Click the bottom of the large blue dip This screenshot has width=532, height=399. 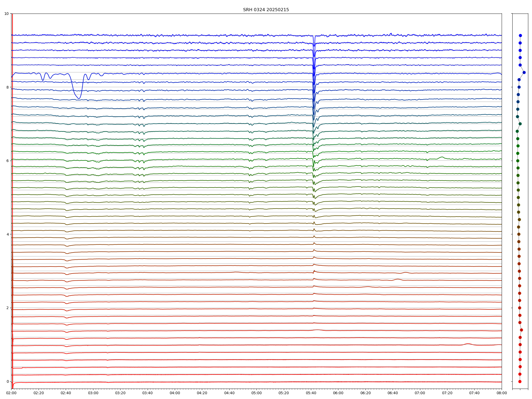tap(78, 98)
